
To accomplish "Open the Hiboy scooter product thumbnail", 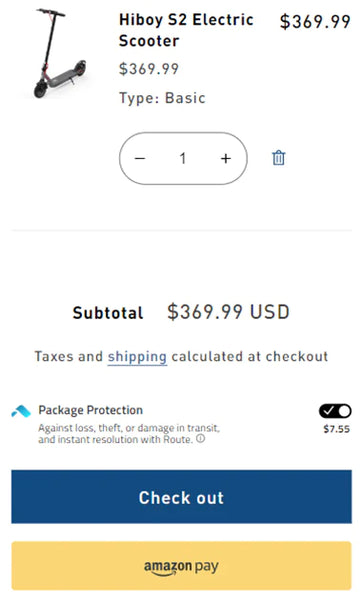I will pos(59,53).
